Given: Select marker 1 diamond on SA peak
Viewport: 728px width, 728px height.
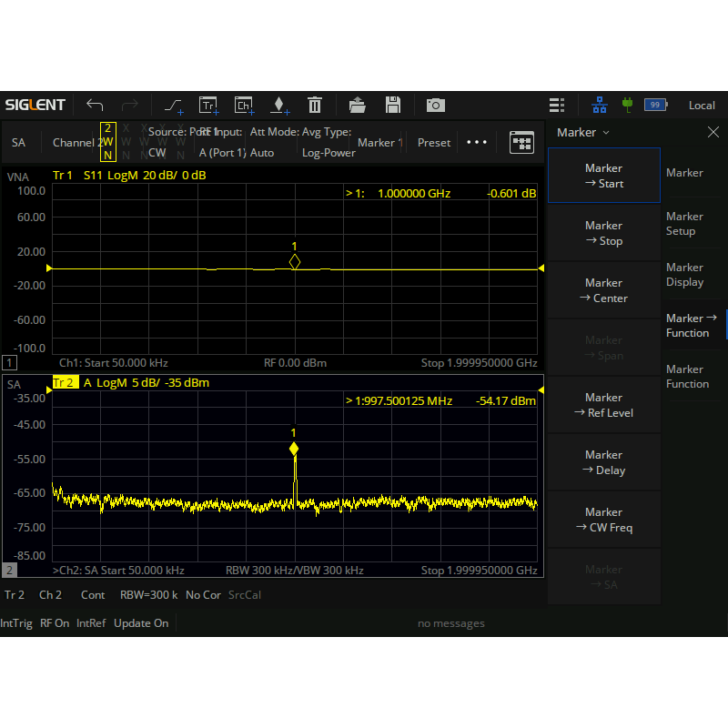Looking at the screenshot, I should [x=294, y=449].
